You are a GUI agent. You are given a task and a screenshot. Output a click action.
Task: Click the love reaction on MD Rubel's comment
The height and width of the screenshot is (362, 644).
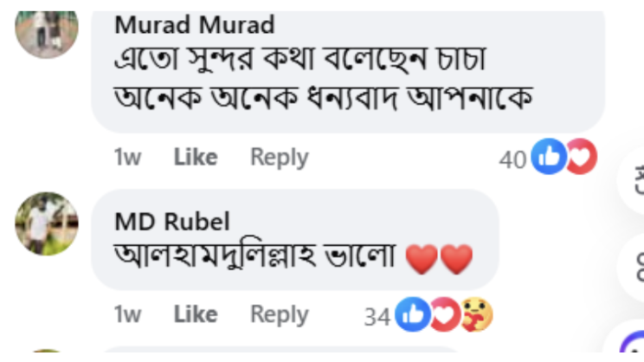pos(442,315)
